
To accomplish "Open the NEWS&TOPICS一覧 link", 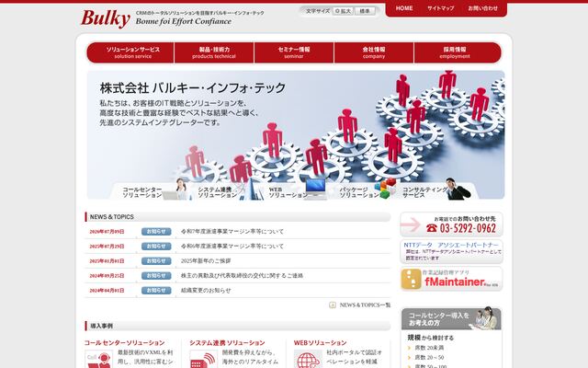I will pos(365,305).
